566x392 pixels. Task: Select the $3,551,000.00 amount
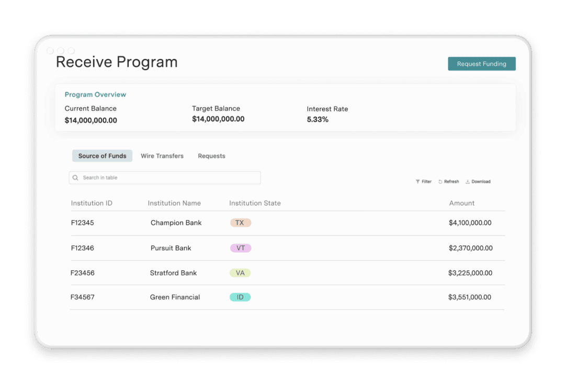point(470,297)
